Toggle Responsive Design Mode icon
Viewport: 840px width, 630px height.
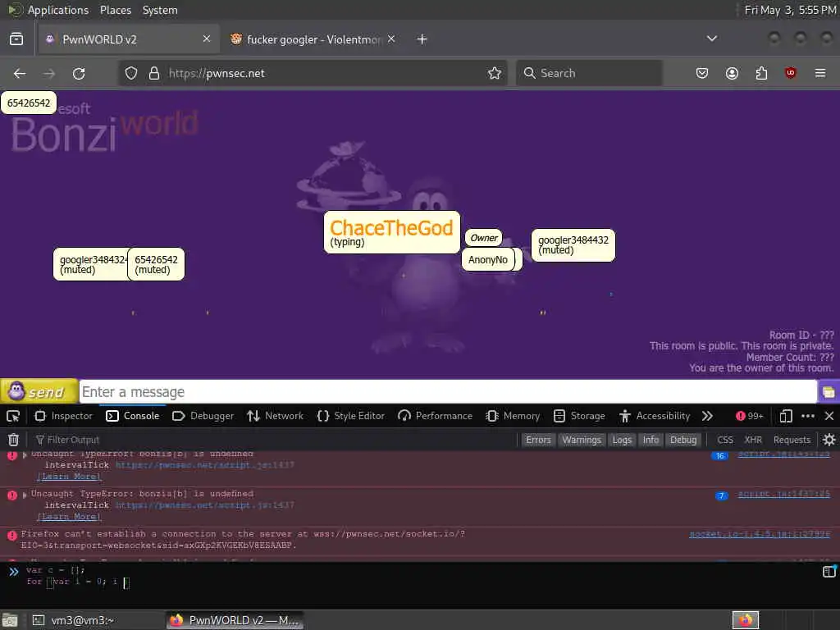click(786, 416)
